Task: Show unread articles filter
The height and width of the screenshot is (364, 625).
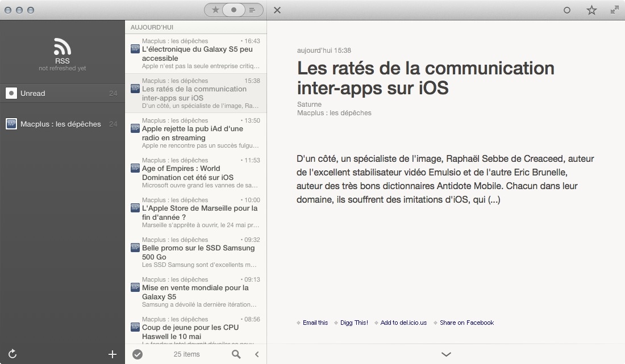Action: tap(234, 10)
